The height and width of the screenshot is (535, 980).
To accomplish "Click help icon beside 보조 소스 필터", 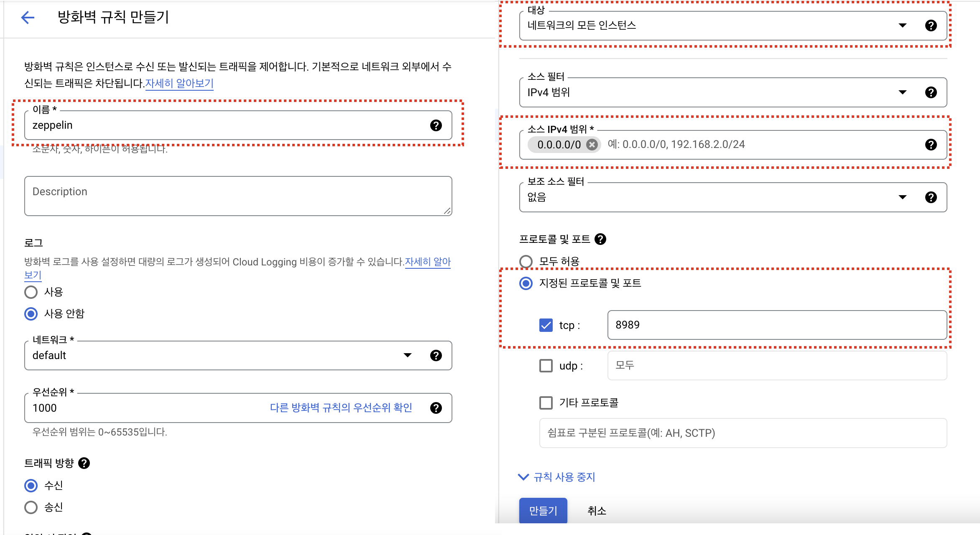I will 931,197.
